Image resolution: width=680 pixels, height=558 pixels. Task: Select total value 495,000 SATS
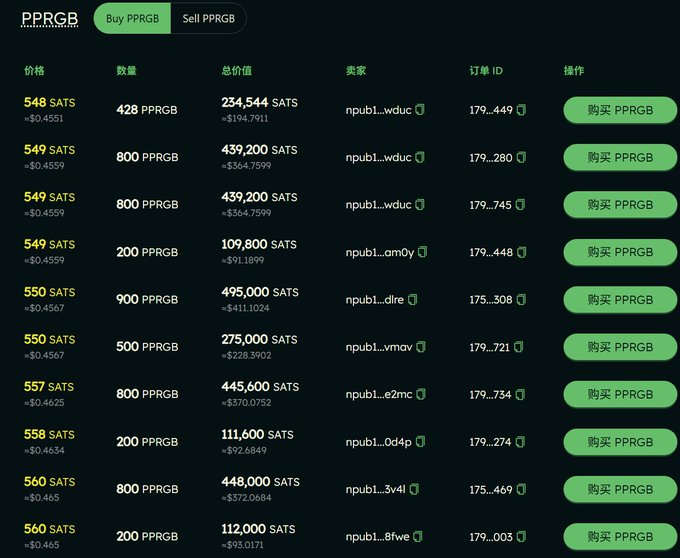click(x=260, y=292)
